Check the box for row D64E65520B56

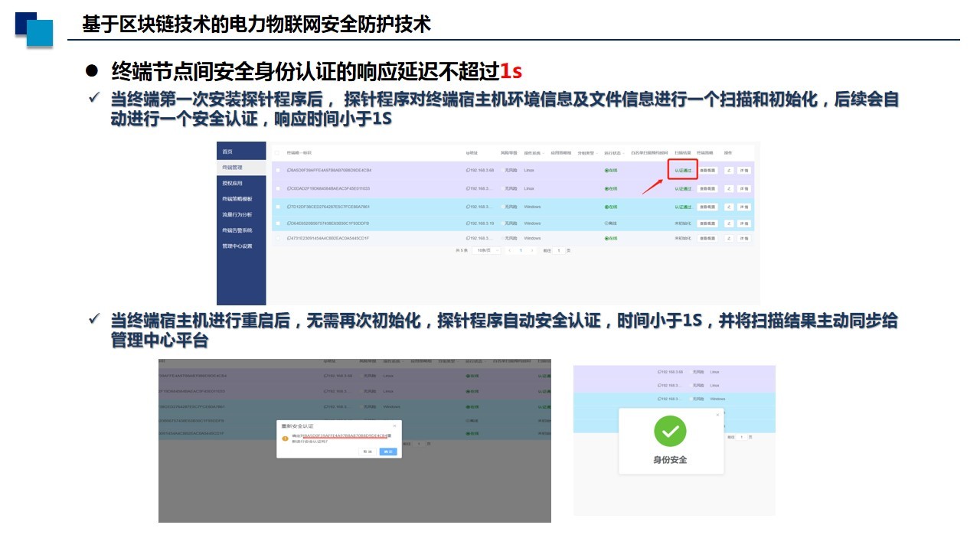278,223
